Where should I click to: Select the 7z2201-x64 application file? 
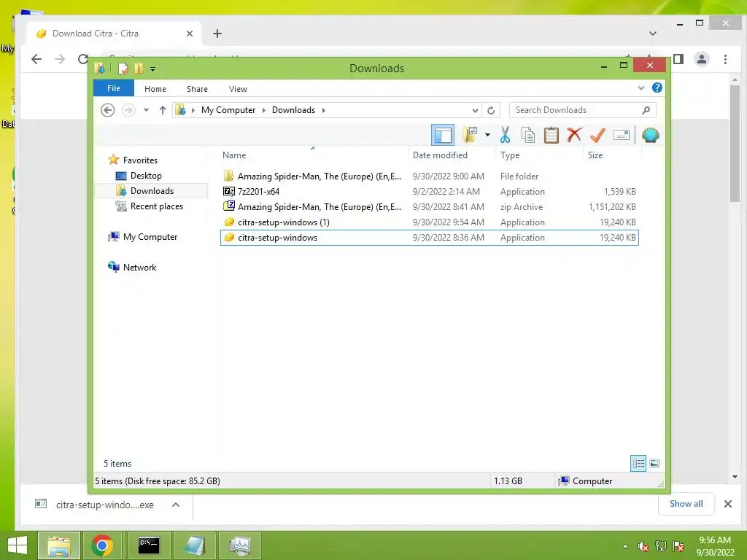429,192
